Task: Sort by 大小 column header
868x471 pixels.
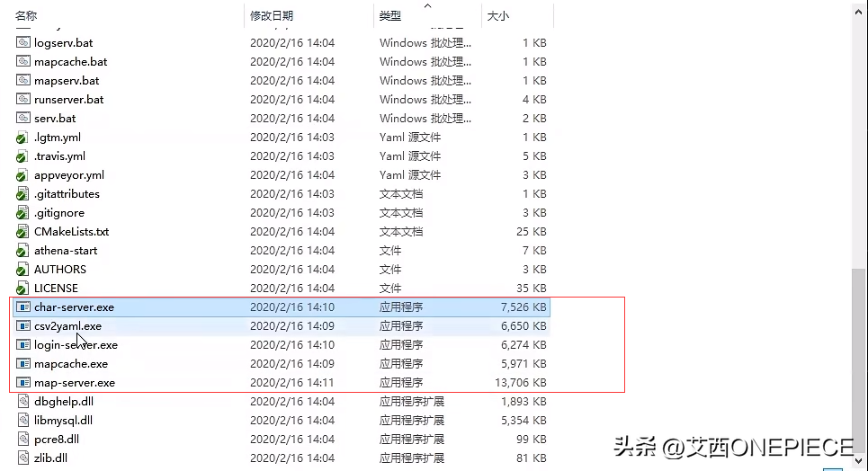Action: [x=497, y=15]
